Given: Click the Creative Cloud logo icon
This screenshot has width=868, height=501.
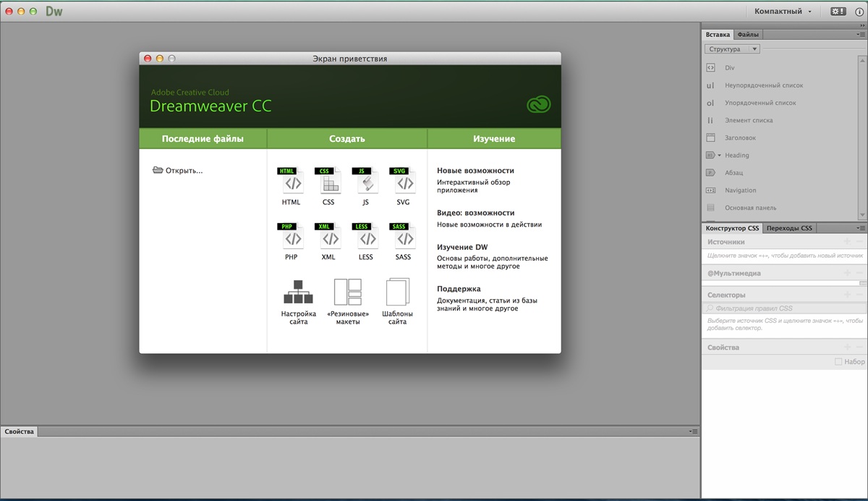Looking at the screenshot, I should point(539,105).
